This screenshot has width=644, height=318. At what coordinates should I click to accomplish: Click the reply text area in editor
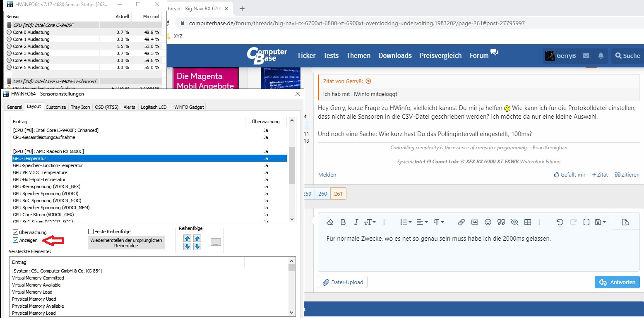coord(479,251)
